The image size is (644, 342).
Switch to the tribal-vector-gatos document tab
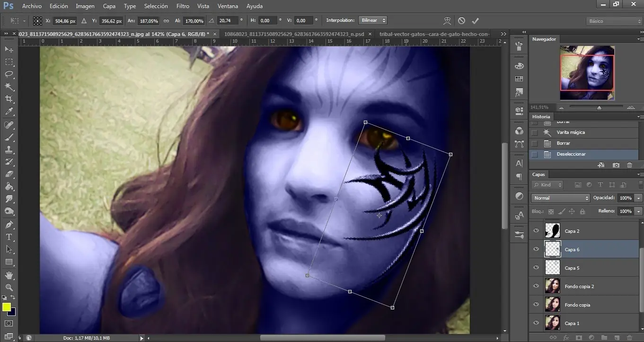435,34
